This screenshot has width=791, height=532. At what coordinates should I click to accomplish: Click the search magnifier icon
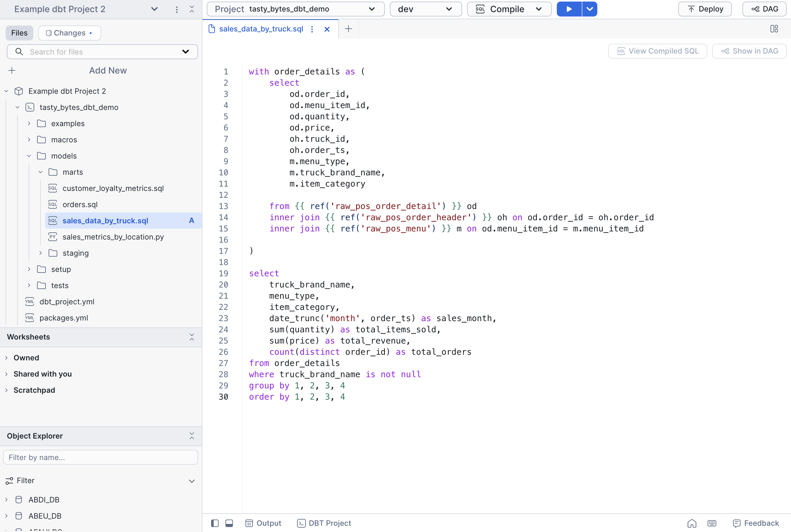tap(19, 52)
